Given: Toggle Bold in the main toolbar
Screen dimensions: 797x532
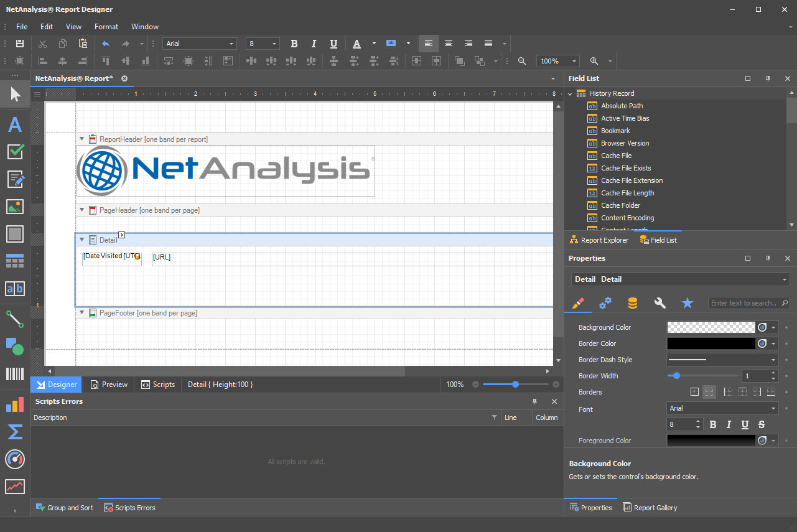Looking at the screenshot, I should coord(294,44).
